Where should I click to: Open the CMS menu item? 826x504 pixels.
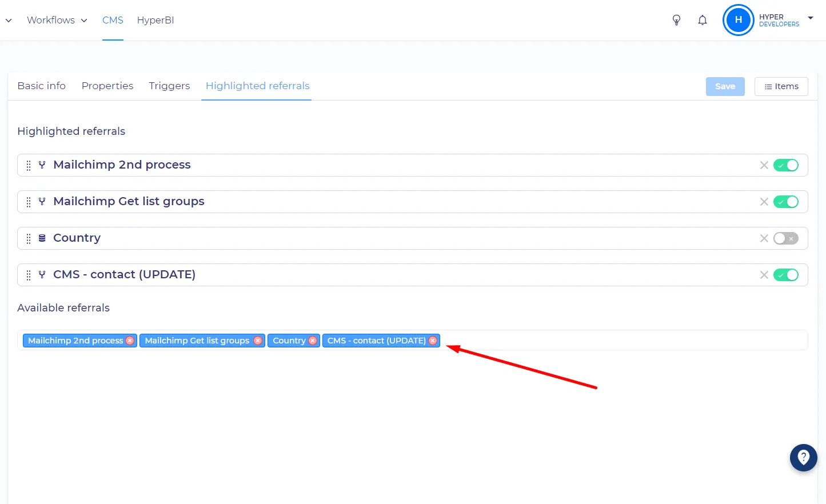tap(113, 20)
